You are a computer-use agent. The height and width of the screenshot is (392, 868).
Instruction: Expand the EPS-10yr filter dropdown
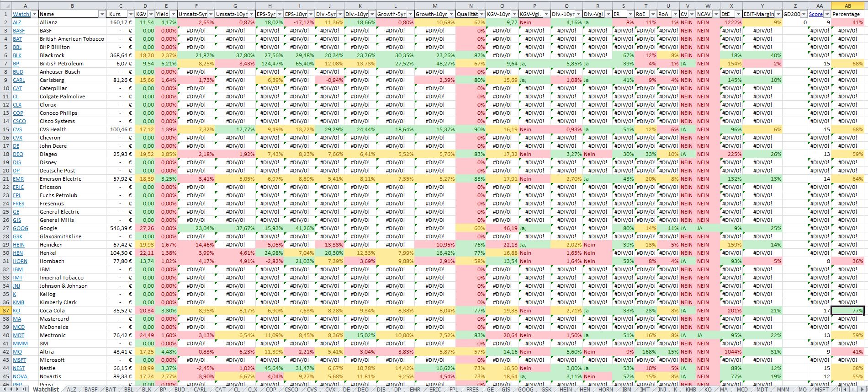pos(311,14)
